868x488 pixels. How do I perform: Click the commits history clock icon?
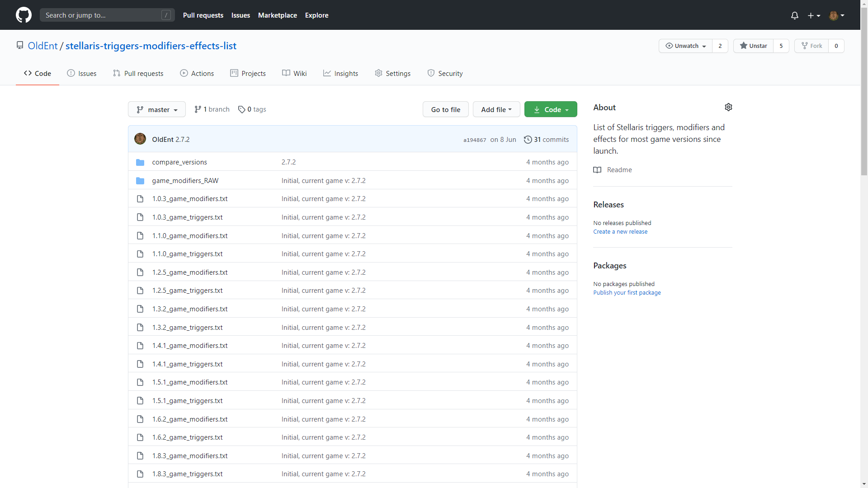[528, 140]
